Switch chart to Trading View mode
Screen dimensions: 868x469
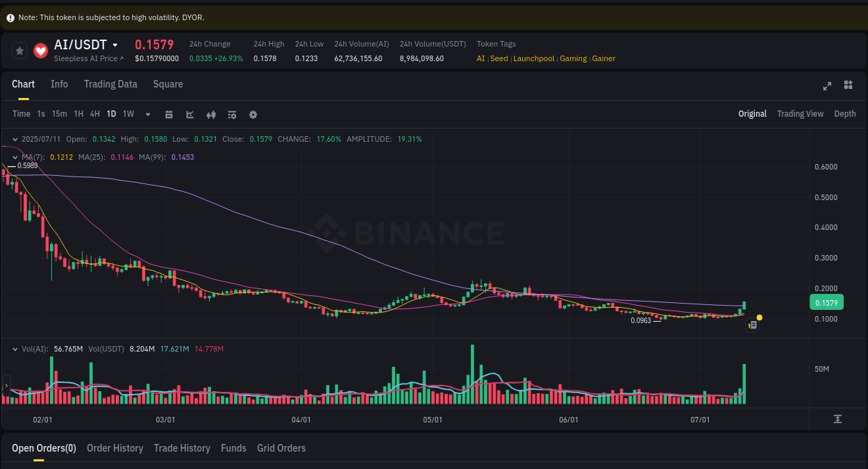click(x=800, y=113)
